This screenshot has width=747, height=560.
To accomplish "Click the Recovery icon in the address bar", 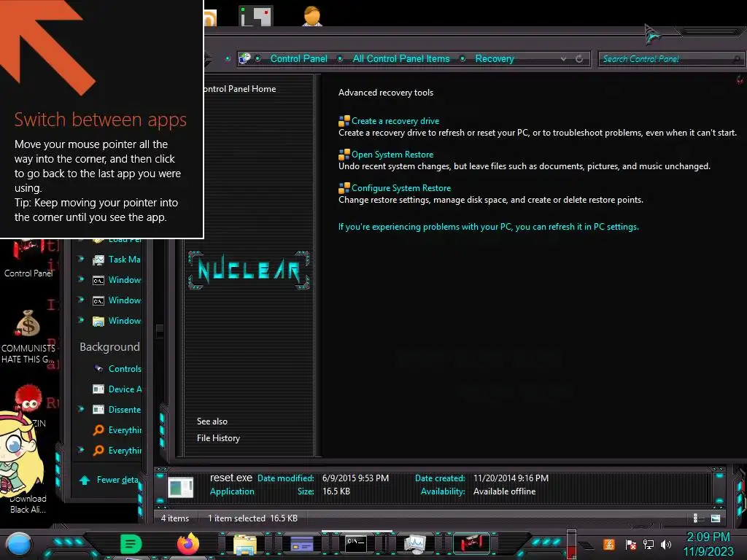I will [245, 58].
